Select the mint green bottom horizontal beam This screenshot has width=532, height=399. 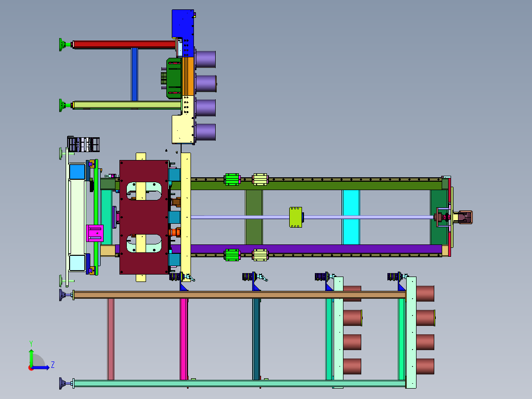point(239,383)
